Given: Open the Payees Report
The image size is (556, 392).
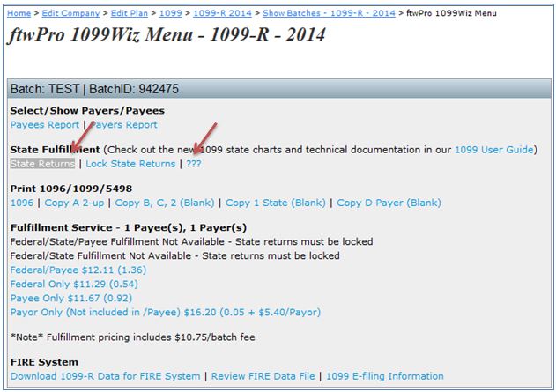Looking at the screenshot, I should (45, 125).
